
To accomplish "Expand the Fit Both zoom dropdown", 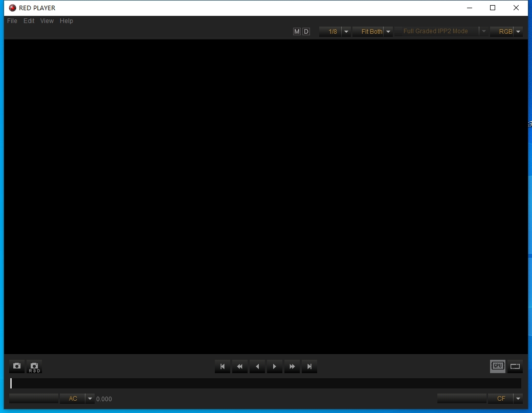I will [388, 32].
